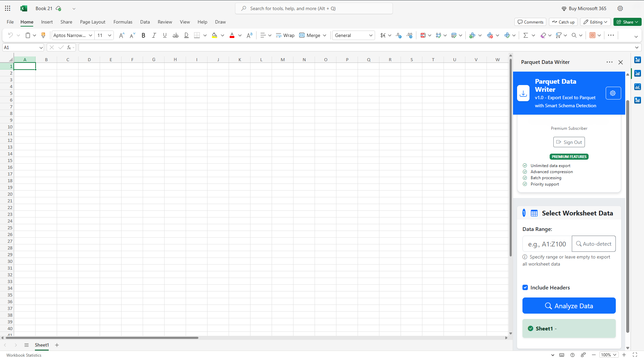This screenshot has width=644, height=358.
Task: Toggle underline formatting
Action: pos(165,35)
